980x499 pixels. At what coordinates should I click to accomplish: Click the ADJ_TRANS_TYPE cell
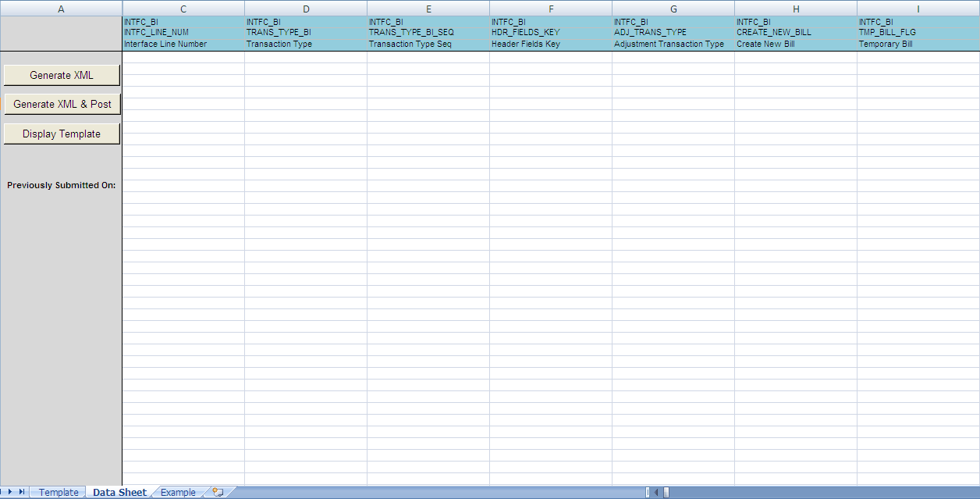point(673,33)
